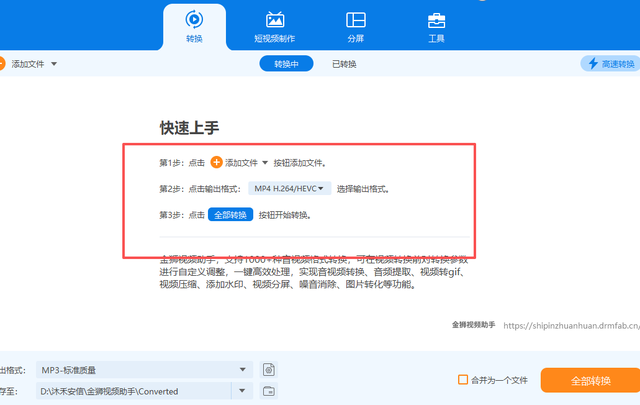
Task: Open the 工具 toolbox tab
Action: coord(436,27)
